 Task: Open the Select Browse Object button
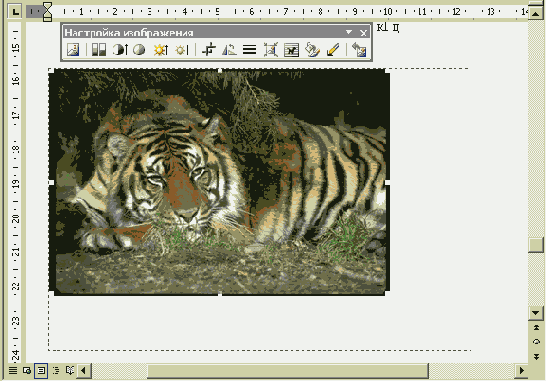[x=536, y=342]
